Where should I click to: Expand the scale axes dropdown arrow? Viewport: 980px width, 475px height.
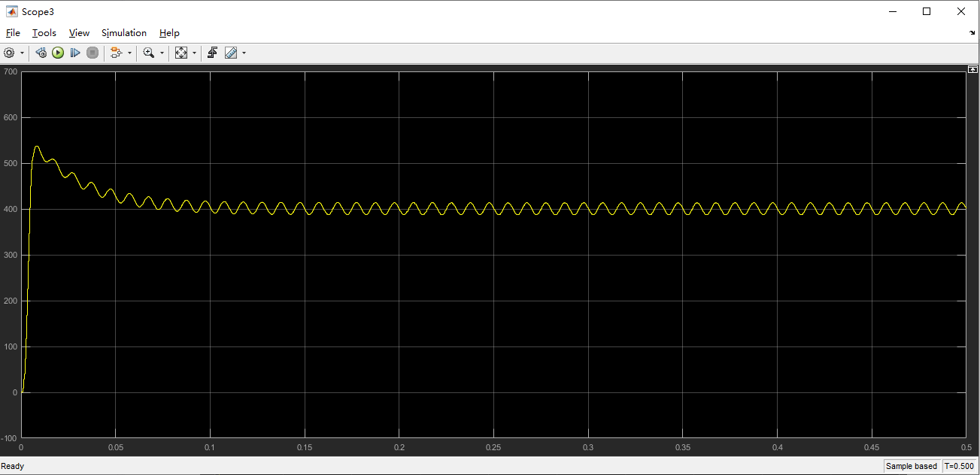194,53
